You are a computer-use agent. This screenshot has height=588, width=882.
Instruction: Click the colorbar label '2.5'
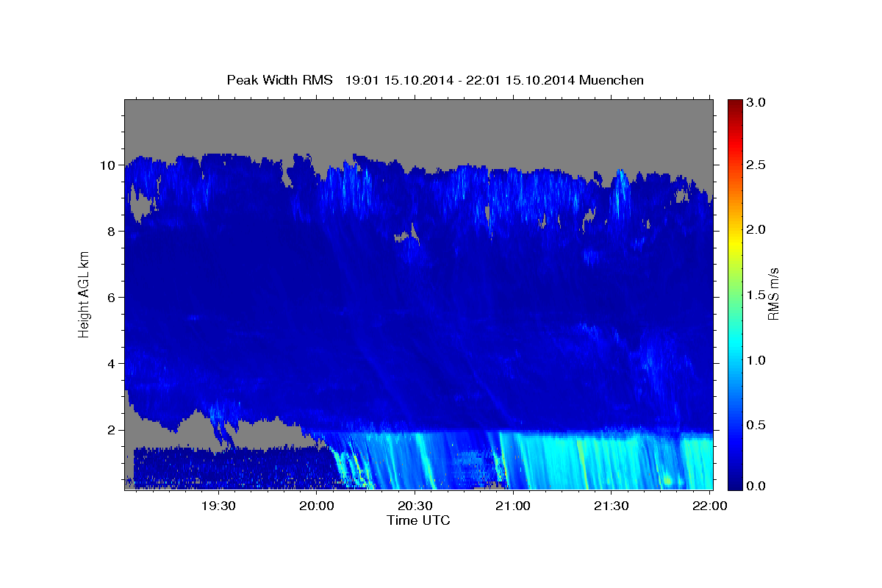click(x=757, y=165)
